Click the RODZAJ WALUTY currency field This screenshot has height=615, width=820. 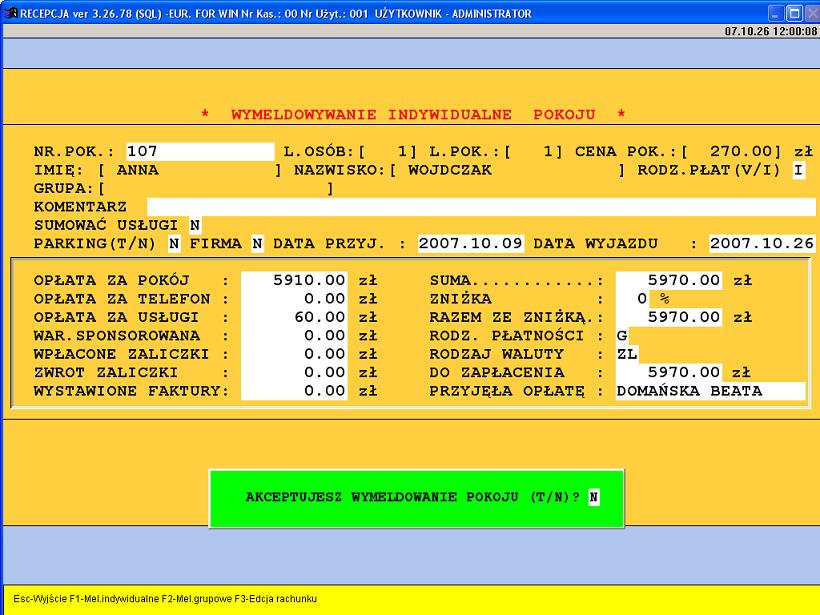(x=627, y=354)
